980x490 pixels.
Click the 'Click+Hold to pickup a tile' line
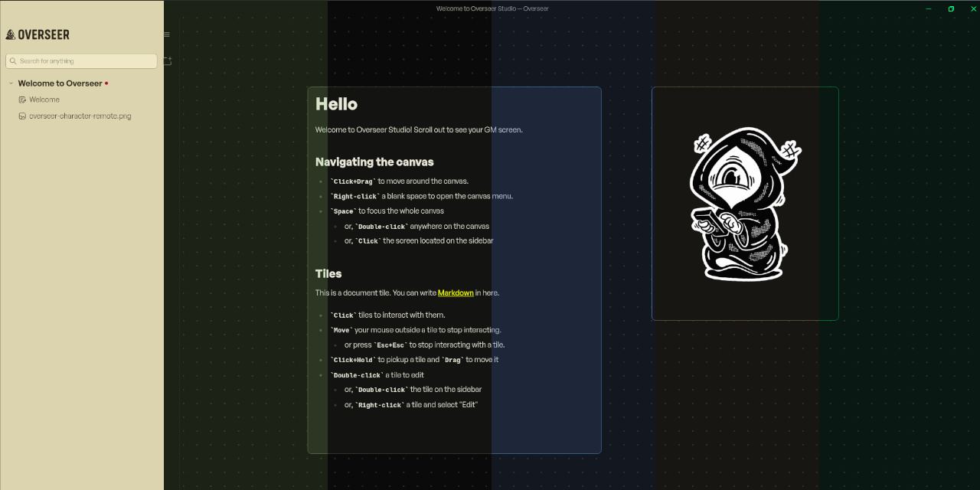tap(414, 360)
